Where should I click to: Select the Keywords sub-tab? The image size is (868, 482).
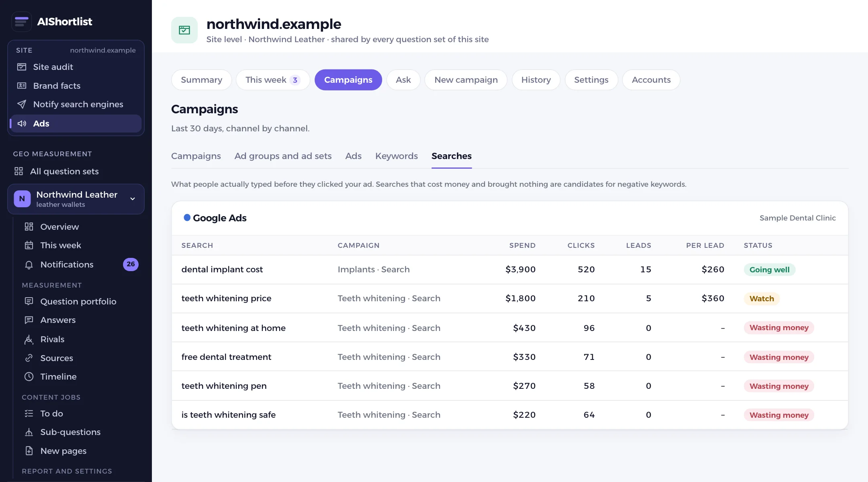point(397,156)
